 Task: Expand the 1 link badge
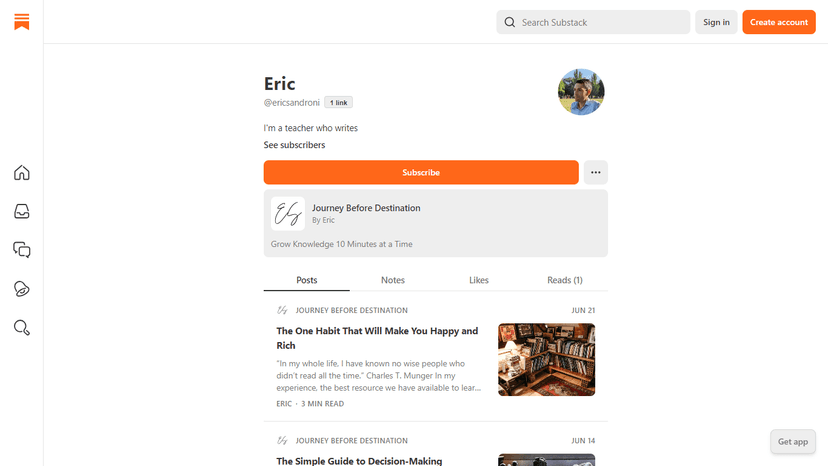click(338, 103)
